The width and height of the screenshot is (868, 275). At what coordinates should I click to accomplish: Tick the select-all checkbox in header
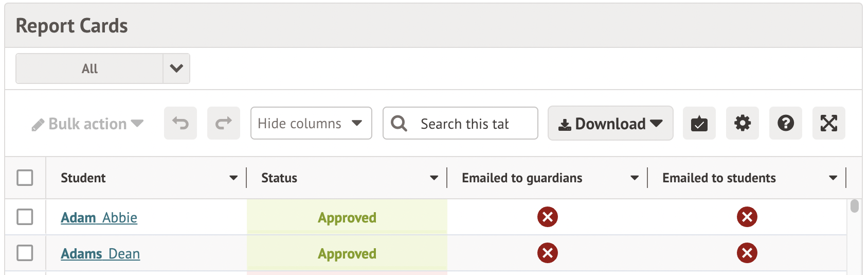coord(25,178)
